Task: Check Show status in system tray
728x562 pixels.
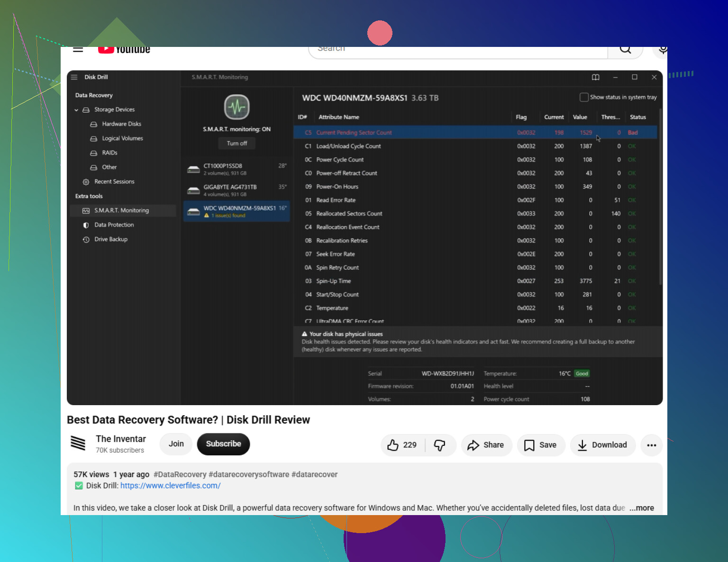Action: point(584,97)
